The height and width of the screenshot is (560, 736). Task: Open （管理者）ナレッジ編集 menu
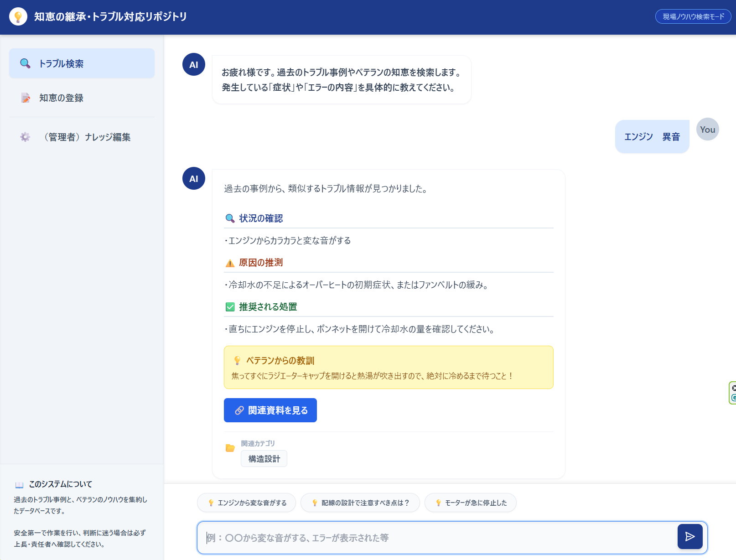tap(82, 137)
